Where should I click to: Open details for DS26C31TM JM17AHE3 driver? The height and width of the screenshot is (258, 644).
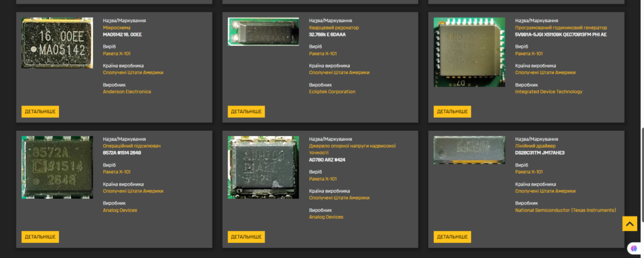452,237
